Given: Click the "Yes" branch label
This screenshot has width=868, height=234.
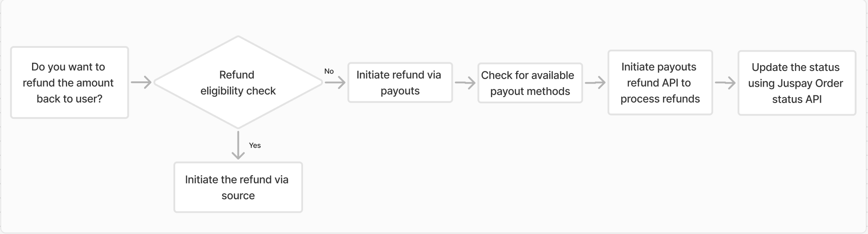Looking at the screenshot, I should [255, 145].
